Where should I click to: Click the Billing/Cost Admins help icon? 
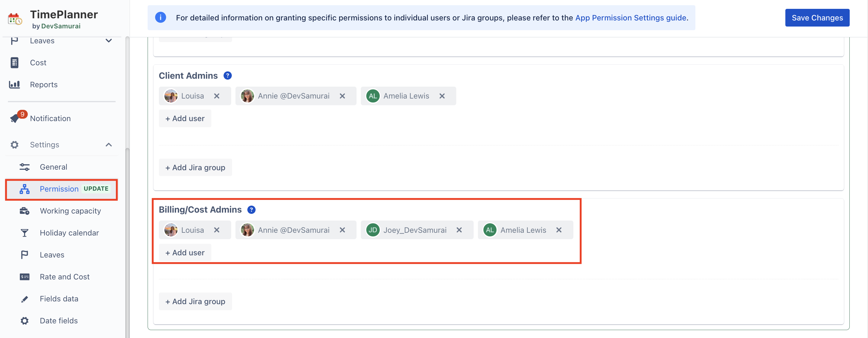pyautogui.click(x=251, y=210)
